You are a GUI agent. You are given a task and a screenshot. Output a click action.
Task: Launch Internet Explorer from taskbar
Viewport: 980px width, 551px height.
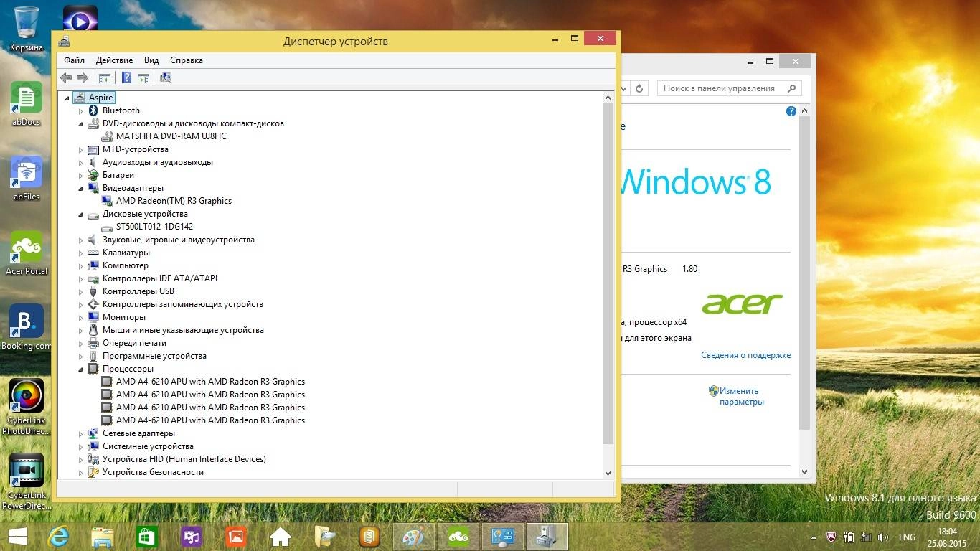[x=58, y=537]
